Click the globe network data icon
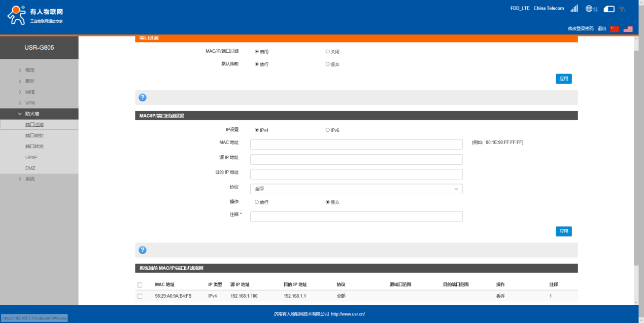 pyautogui.click(x=591, y=9)
